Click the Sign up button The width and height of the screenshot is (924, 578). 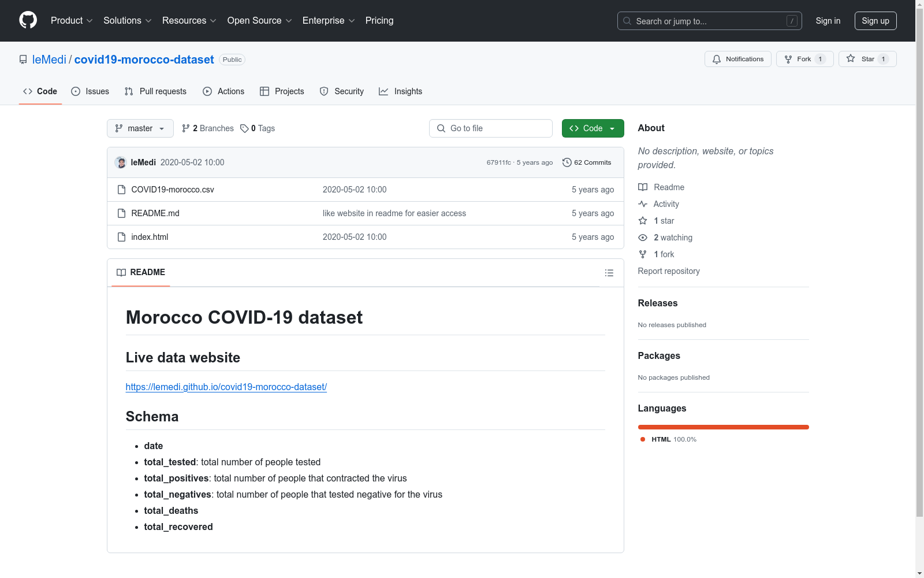click(875, 21)
